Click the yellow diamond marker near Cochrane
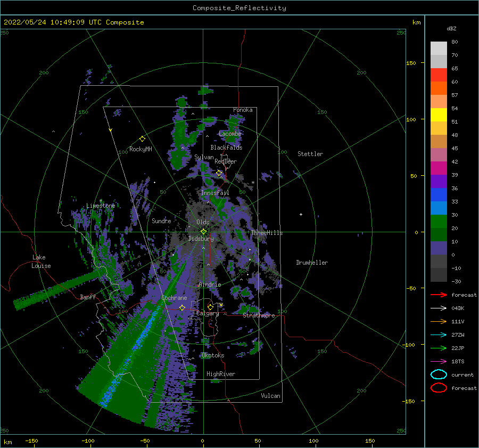 [182, 307]
